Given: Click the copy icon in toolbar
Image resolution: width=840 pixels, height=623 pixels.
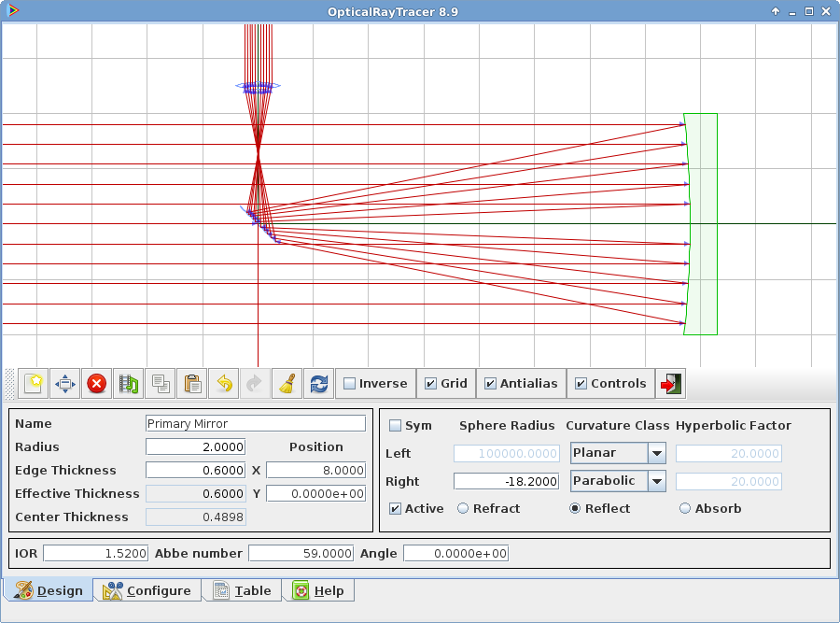Looking at the screenshot, I should tap(161, 384).
